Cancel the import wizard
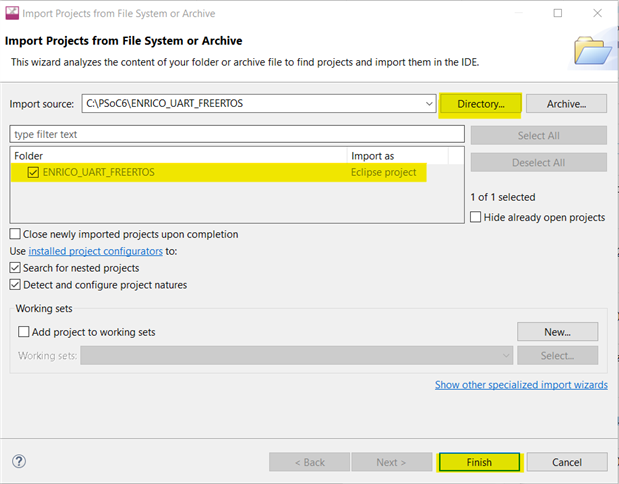Viewport: 619px width, 484px height. pos(566,462)
